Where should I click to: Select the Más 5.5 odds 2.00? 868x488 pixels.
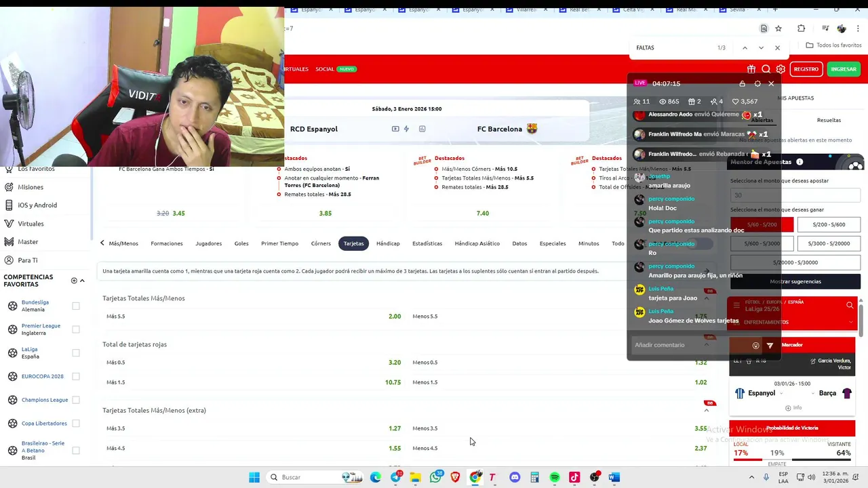395,317
